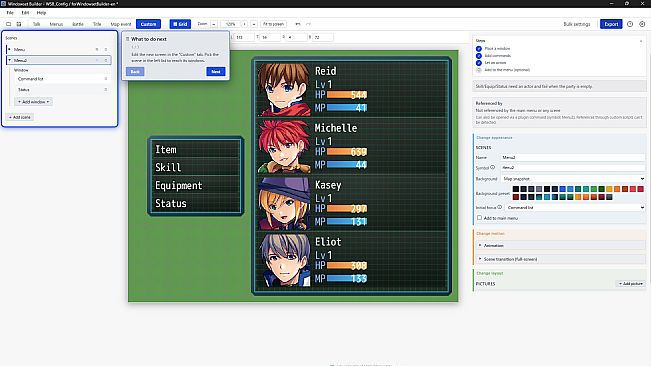Click the Add to the menu optional step circle
The image size is (651, 366).
(479, 70)
